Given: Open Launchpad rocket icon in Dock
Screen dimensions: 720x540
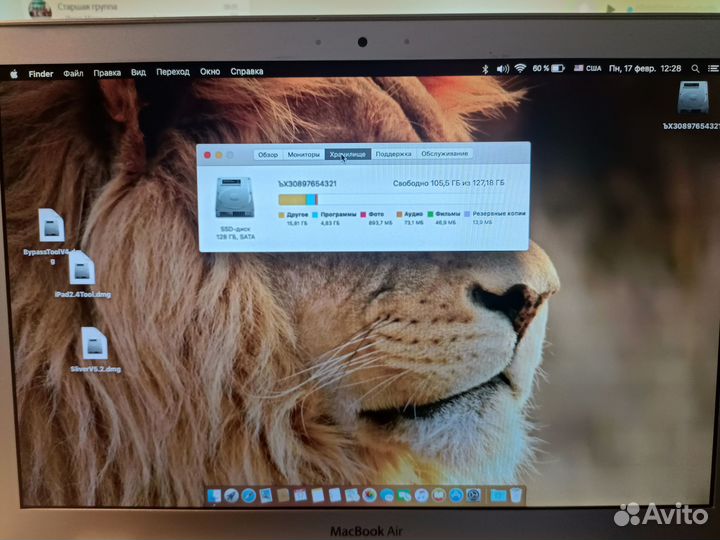Looking at the screenshot, I should point(231,496).
